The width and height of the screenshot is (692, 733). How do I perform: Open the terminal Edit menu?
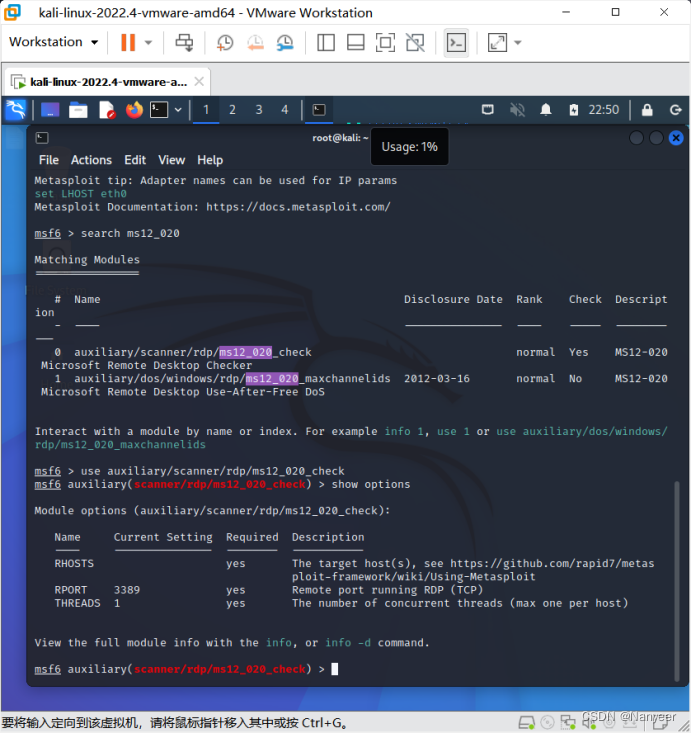tap(135, 160)
